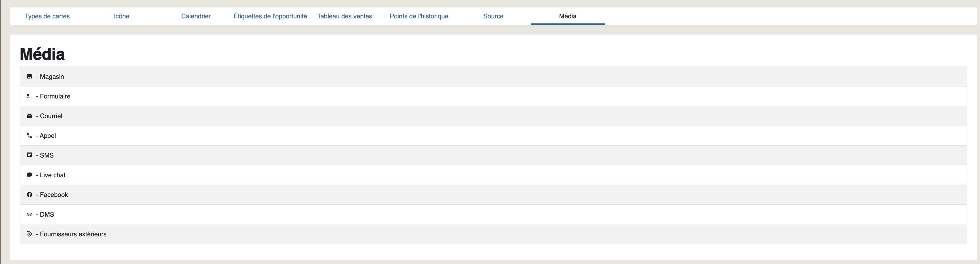Screen dimensions: 980x264
Task: Open the Points de l'historique tab
Action: [x=419, y=16]
